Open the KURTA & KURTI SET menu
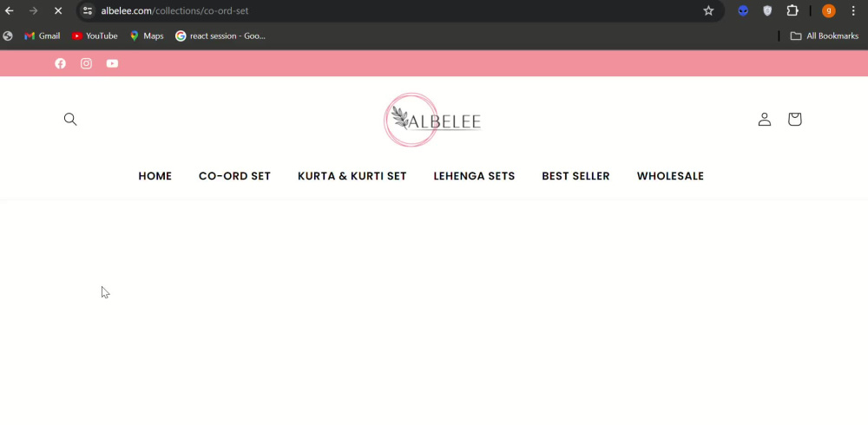 click(352, 176)
